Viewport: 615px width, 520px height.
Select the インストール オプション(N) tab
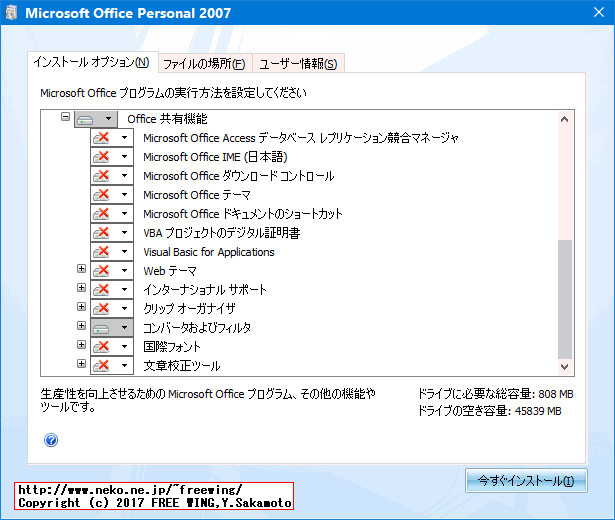[93, 62]
